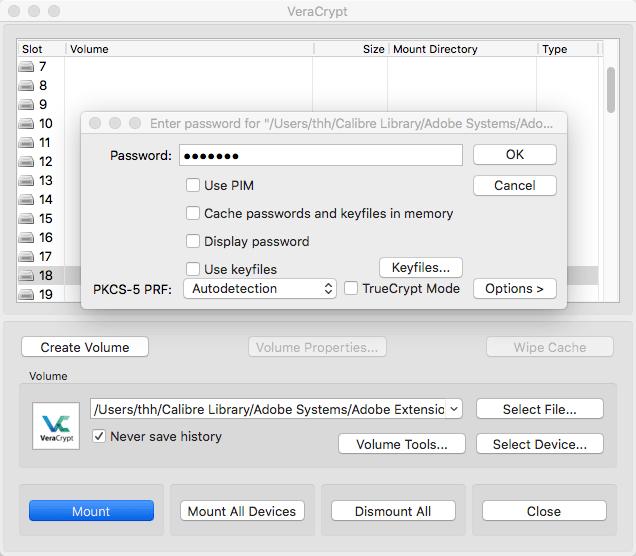
Task: Toggle the Display password checkbox
Action: click(193, 241)
